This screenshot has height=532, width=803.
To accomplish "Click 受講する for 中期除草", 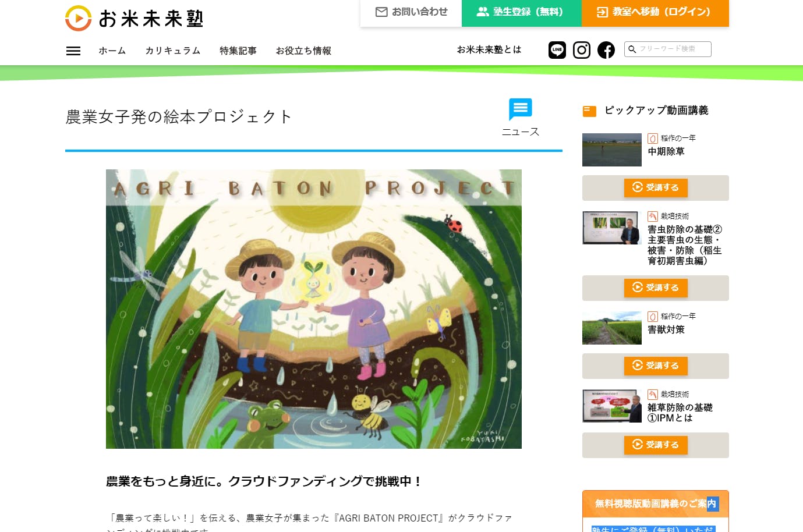I will tap(656, 187).
